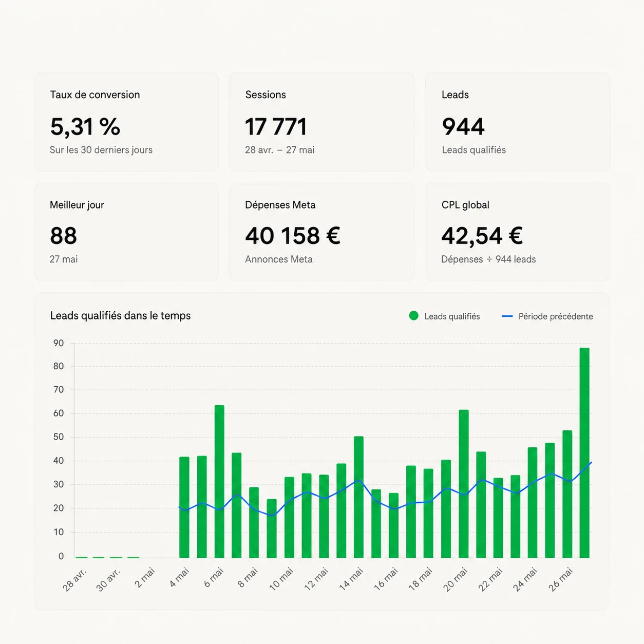Select the 26 mai bar in chart

click(x=567, y=494)
